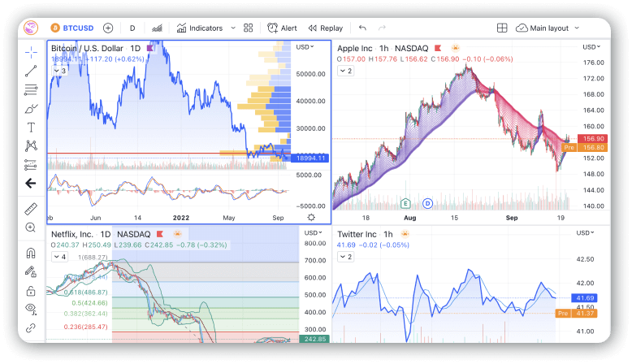This screenshot has width=632, height=364.
Task: Start bar Replay mode
Action: pyautogui.click(x=325, y=28)
